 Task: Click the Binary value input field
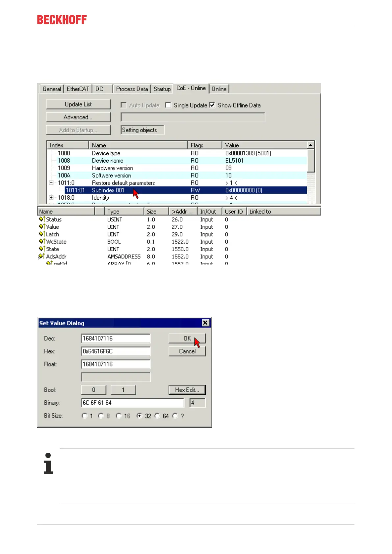point(133,403)
